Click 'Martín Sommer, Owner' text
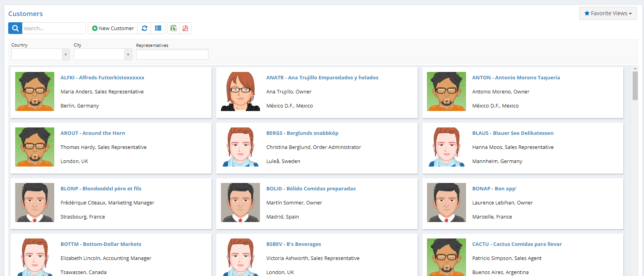The height and width of the screenshot is (276, 644). pyautogui.click(x=294, y=203)
